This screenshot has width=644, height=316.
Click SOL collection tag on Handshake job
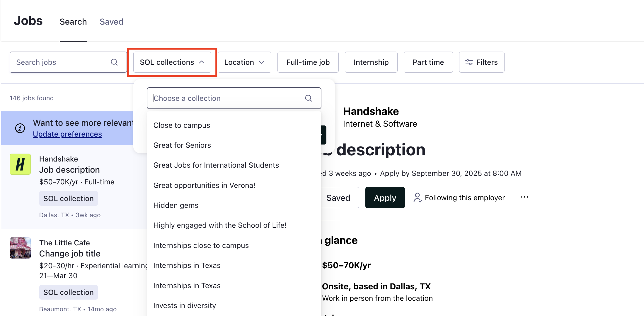[x=69, y=198]
